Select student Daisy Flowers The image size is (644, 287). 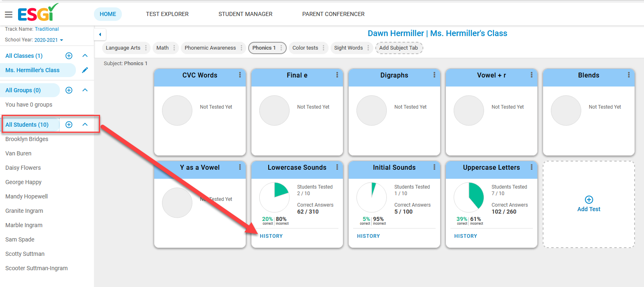coord(23,168)
